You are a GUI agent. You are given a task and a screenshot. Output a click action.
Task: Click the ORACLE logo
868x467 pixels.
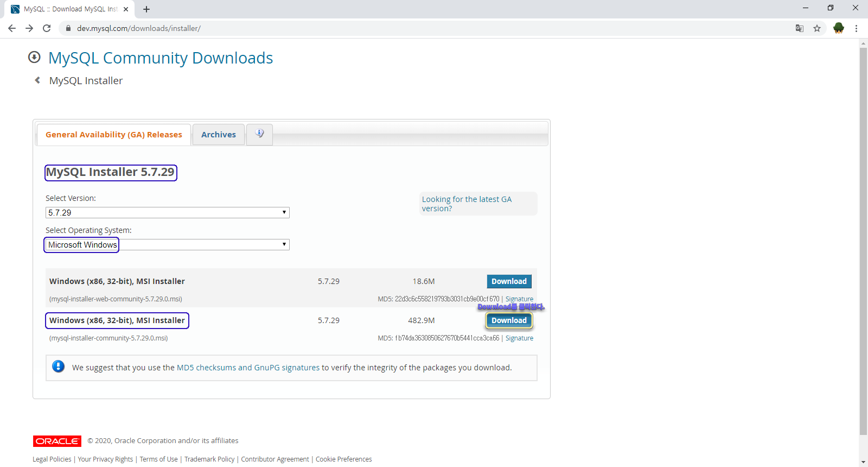57,441
